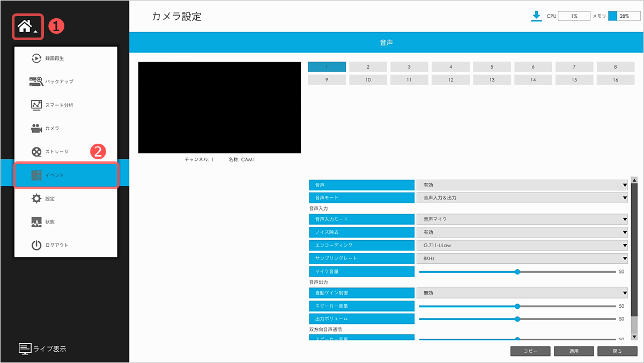Select channel 16 in grid
The image size is (644, 363).
[616, 80]
